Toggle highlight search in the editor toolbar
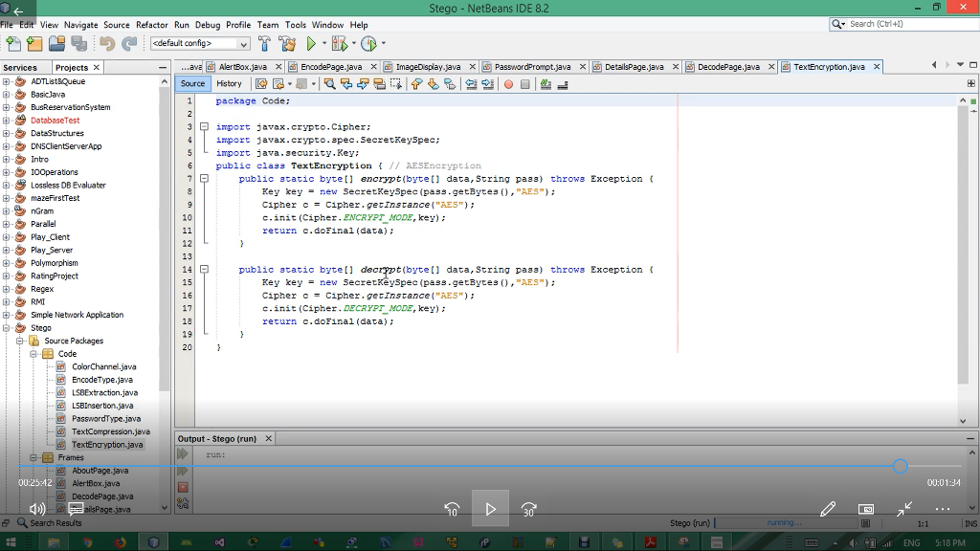The image size is (980, 551). [x=380, y=84]
